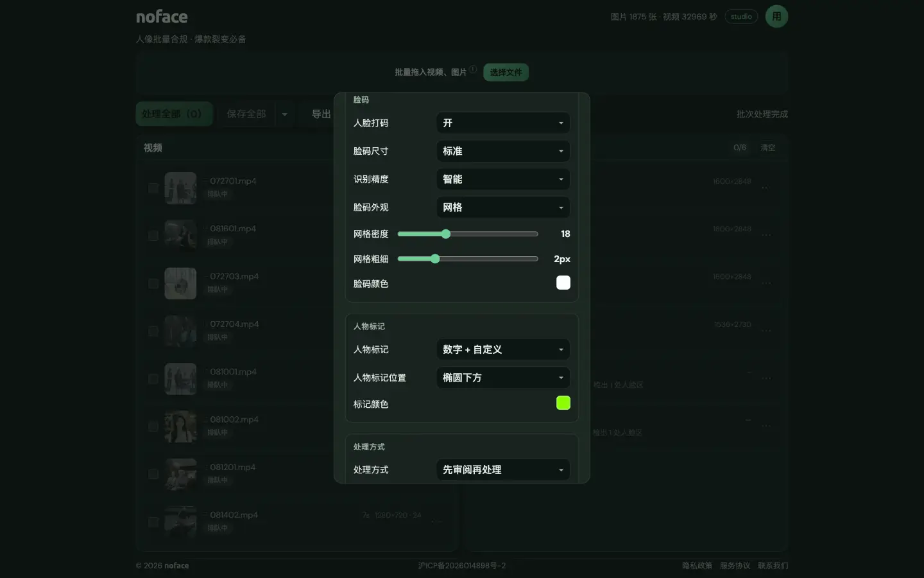Viewport: 924px width, 578px height.
Task: Click 清空 to clear the list
Action: [767, 148]
